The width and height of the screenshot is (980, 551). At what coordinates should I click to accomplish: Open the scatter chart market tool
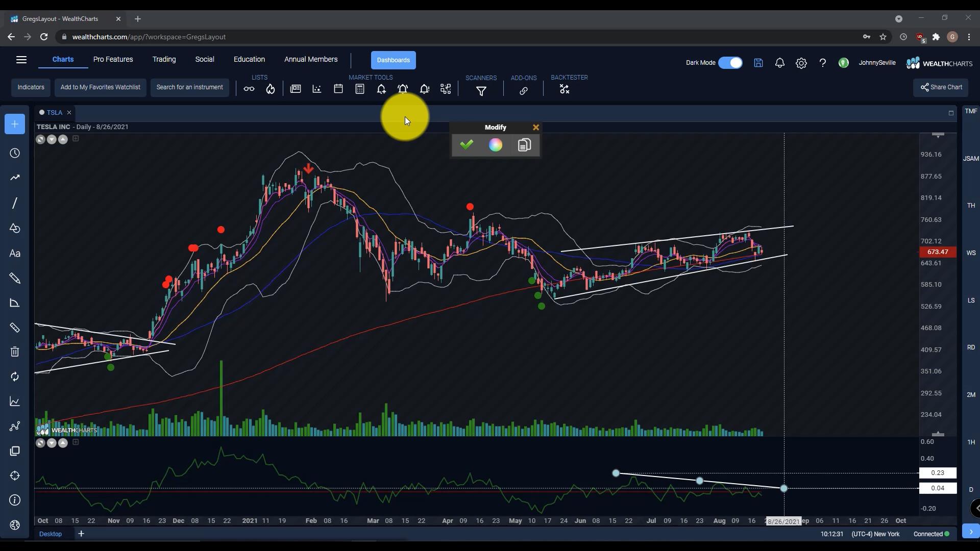[317, 89]
